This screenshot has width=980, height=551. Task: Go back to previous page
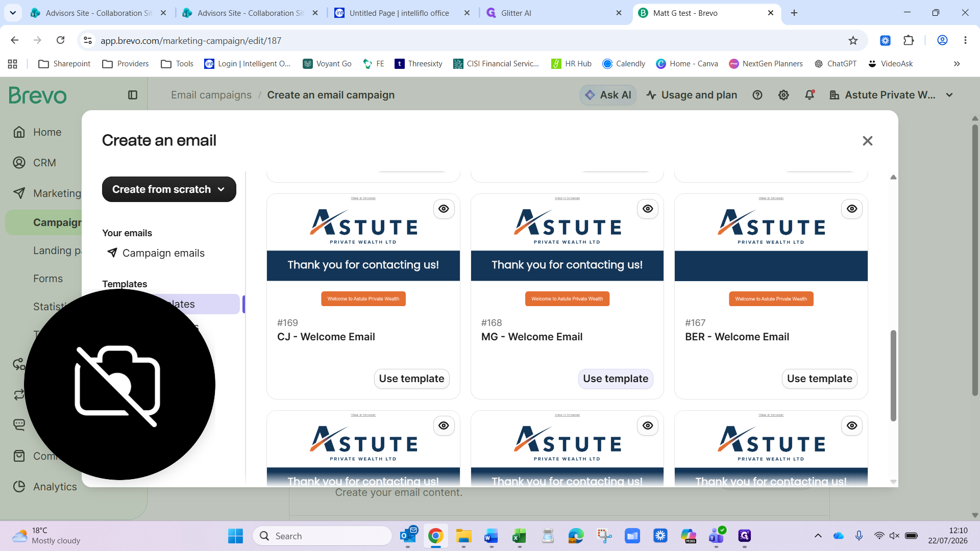pos(15,40)
